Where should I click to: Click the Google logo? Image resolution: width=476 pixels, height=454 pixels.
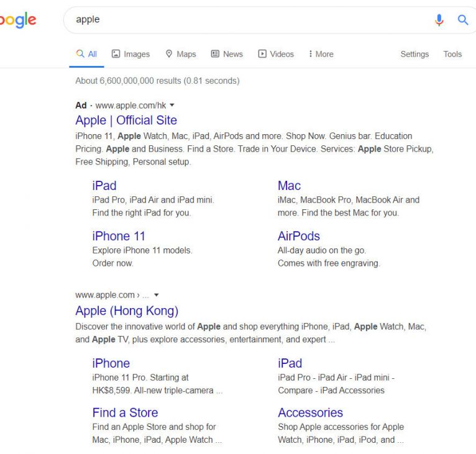tap(17, 20)
